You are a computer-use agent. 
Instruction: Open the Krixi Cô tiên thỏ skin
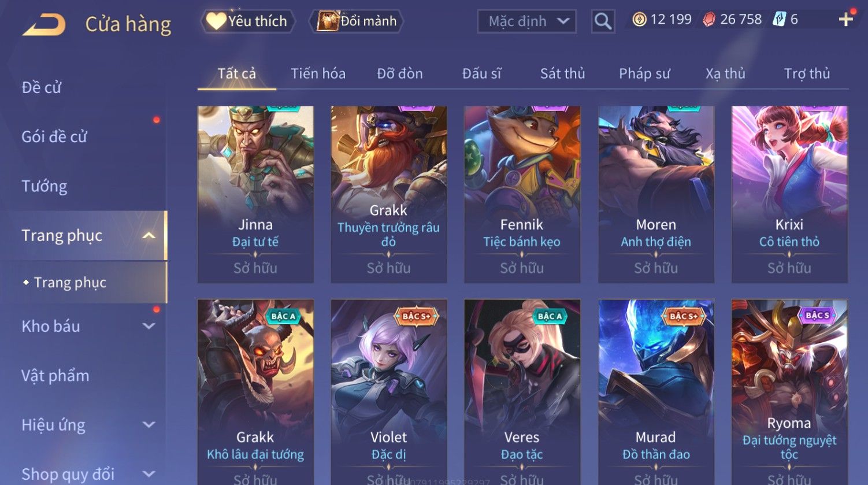[789, 194]
